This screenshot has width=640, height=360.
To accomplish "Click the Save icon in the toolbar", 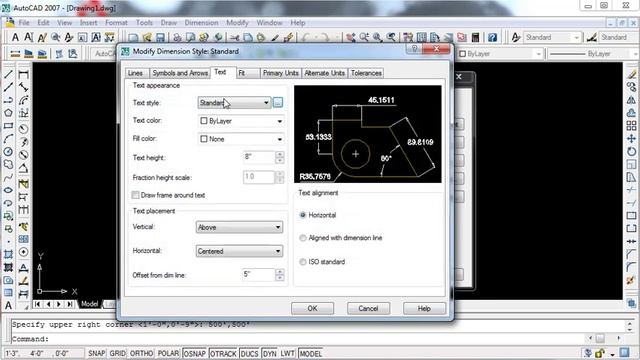I will click(x=160, y=38).
